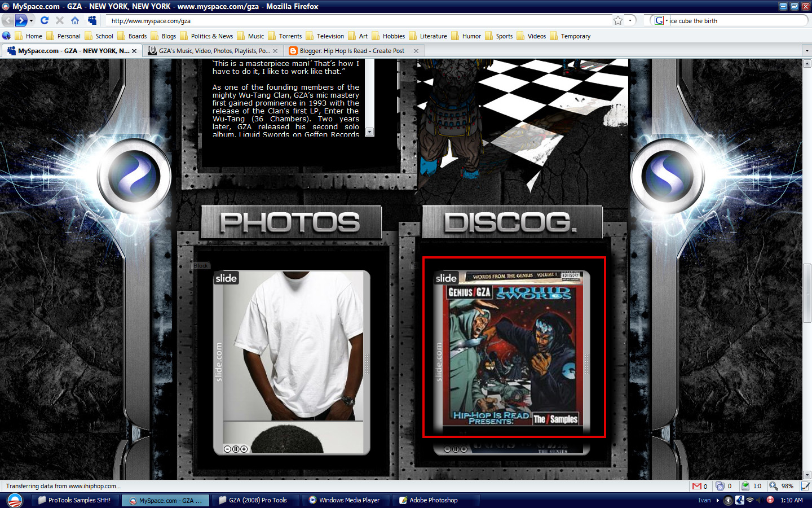
Task: Open the white t-shirt photo slideshow
Action: pyautogui.click(x=292, y=363)
